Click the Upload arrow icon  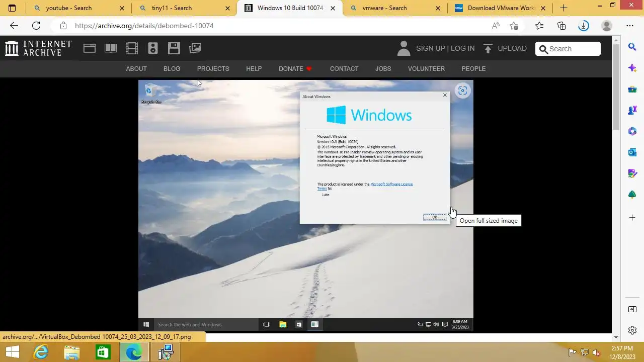488,48
